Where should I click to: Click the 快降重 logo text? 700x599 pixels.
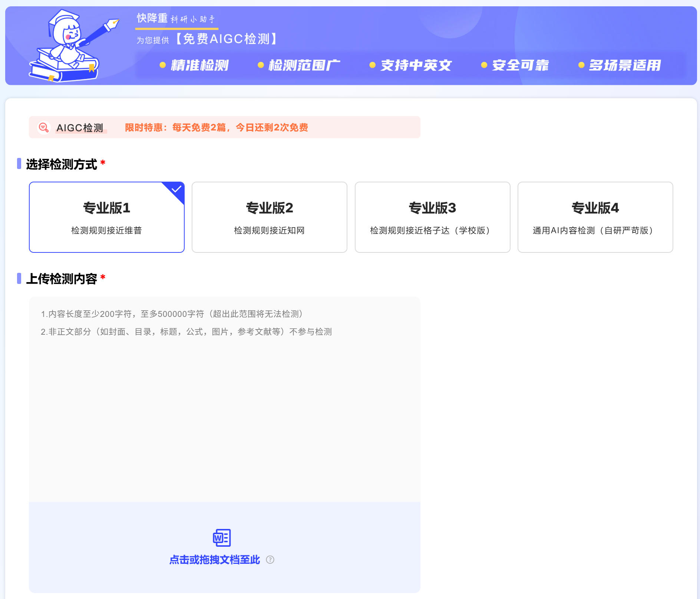(152, 18)
